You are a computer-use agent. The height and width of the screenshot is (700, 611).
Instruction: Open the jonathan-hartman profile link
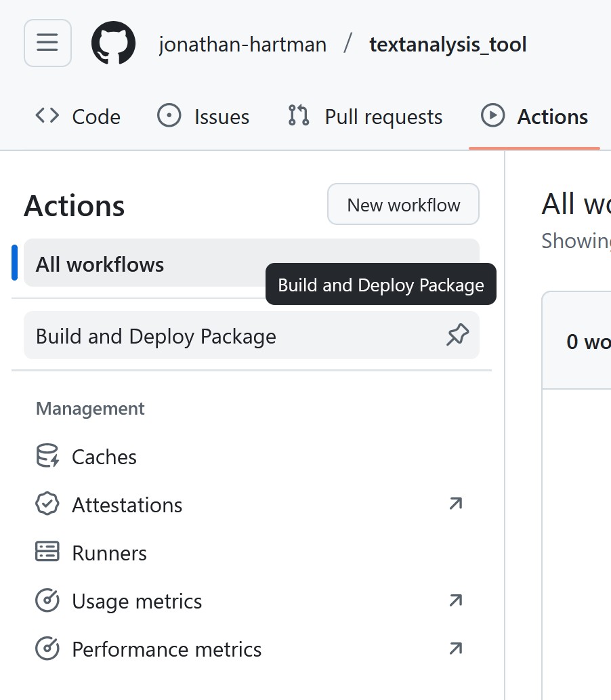[x=243, y=45]
